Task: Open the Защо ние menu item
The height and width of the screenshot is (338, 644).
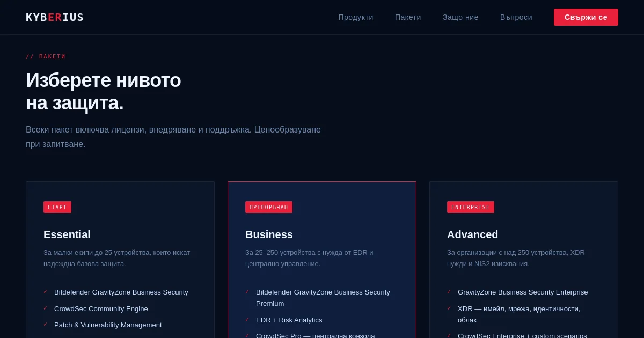Action: point(460,17)
